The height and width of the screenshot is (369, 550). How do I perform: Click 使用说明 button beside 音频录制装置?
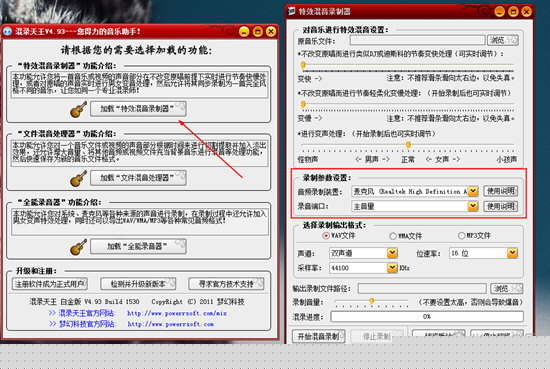tap(501, 191)
